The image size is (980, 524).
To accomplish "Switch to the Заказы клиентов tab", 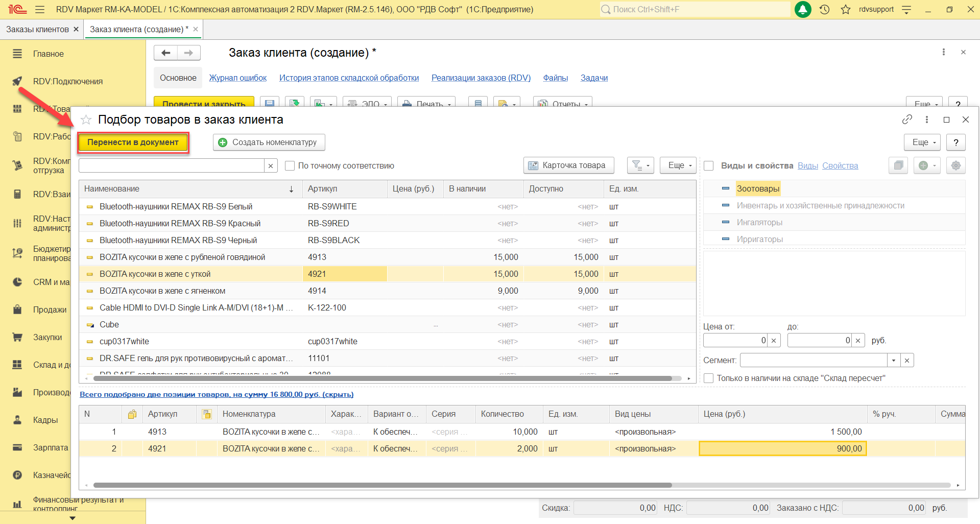I will 37,30.
